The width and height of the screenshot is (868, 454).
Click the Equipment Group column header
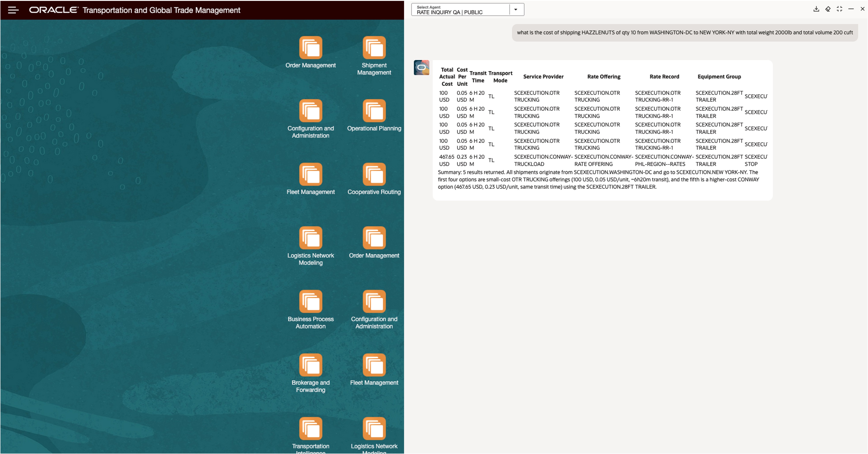coord(719,77)
